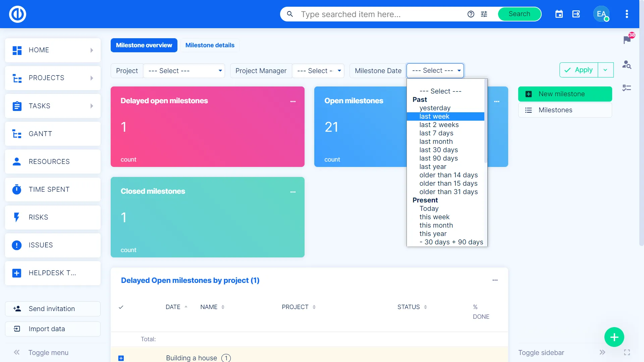This screenshot has width=644, height=362.
Task: Click the checklist icon in right sidebar
Action: [627, 88]
